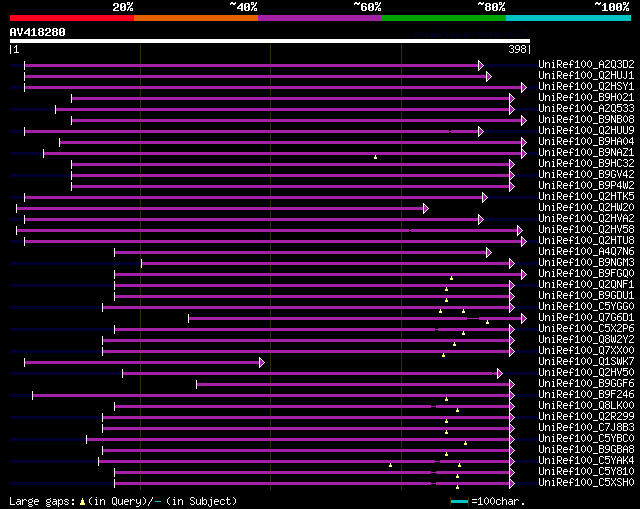Screen dimensions: 640x509
Task: Click the purple ~60% identity segment
Action: click(x=320, y=18)
